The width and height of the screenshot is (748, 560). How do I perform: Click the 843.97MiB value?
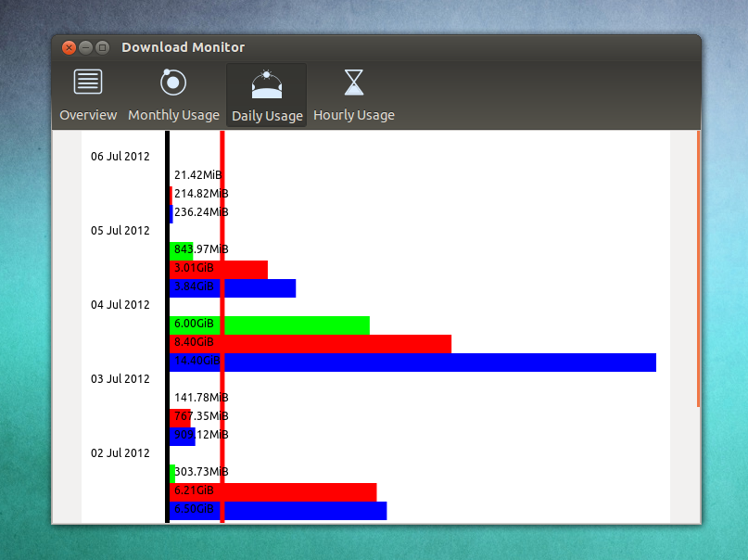click(x=201, y=249)
